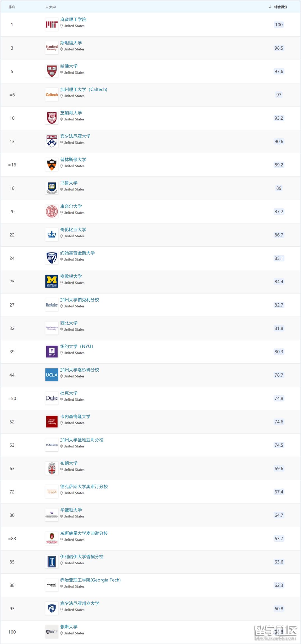Click the Rice University logo thumbnail

(x=52, y=632)
